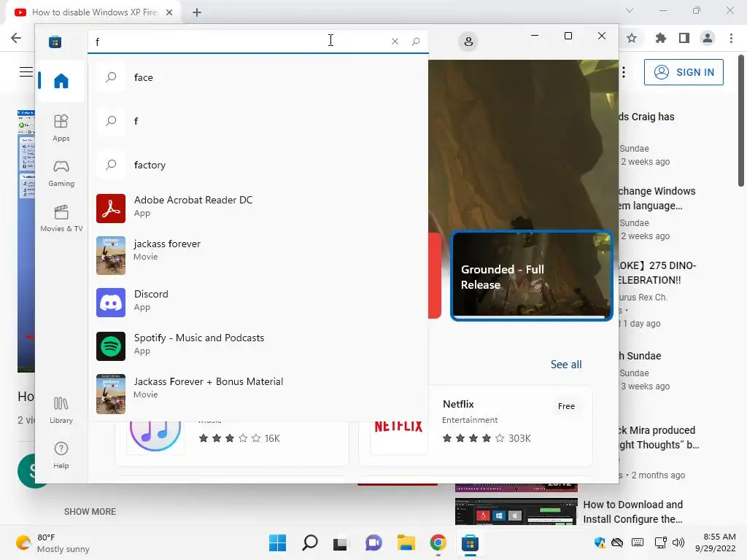
Task: Open Help in Store sidebar
Action: [x=61, y=455]
